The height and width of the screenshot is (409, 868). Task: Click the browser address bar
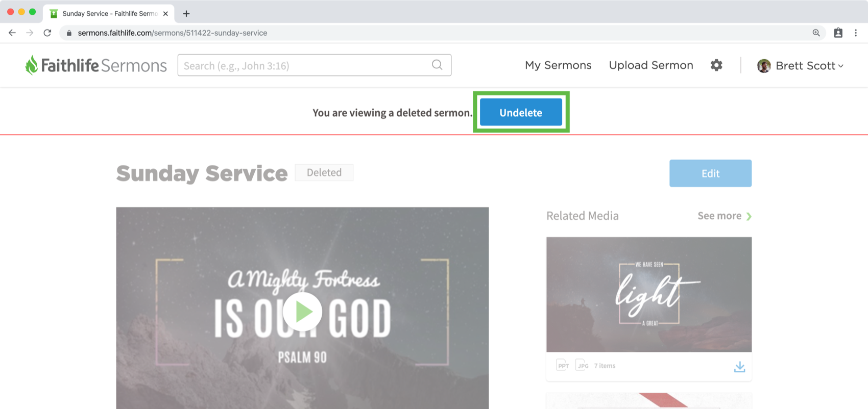point(439,33)
